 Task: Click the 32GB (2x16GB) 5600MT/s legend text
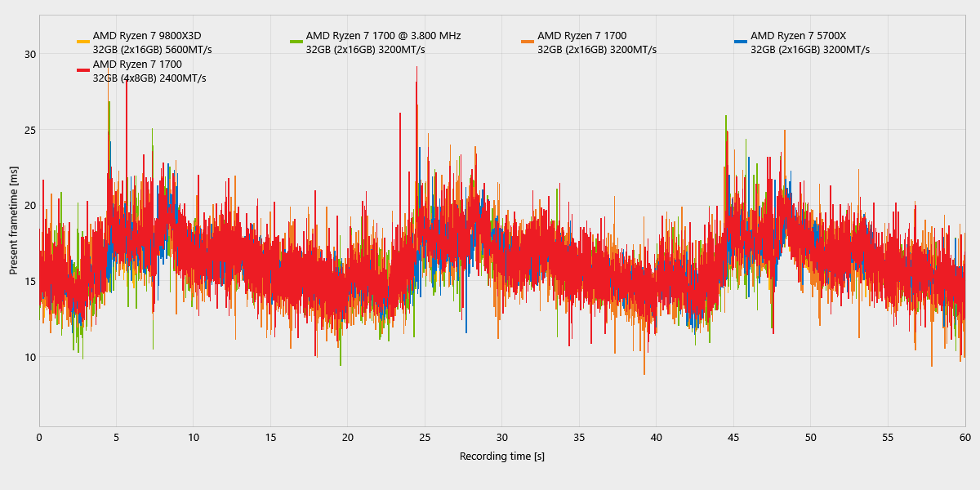[153, 50]
